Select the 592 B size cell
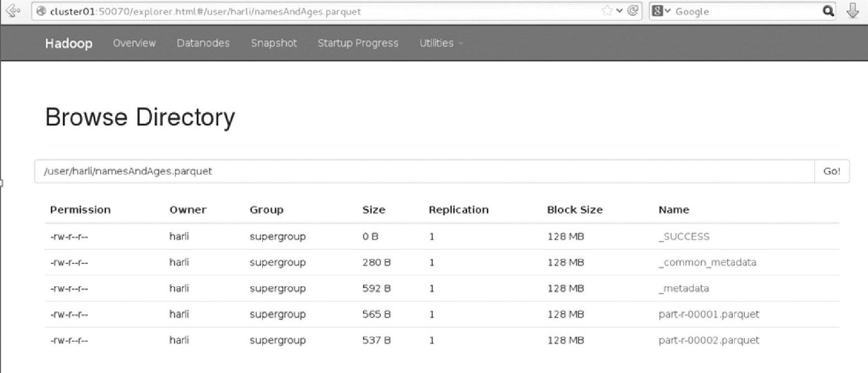The width and height of the screenshot is (868, 373). click(x=376, y=289)
